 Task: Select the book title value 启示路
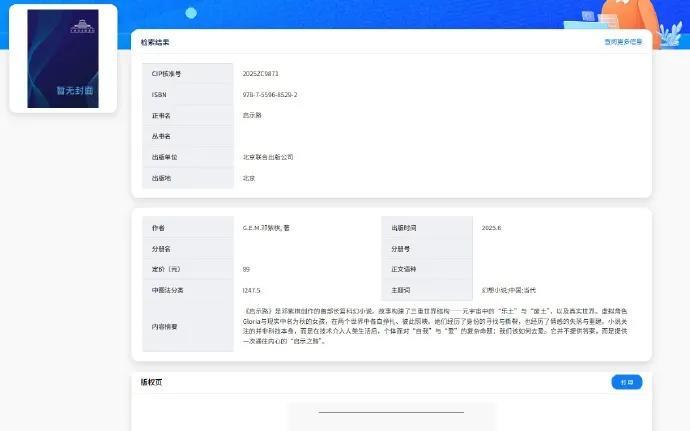(252, 115)
